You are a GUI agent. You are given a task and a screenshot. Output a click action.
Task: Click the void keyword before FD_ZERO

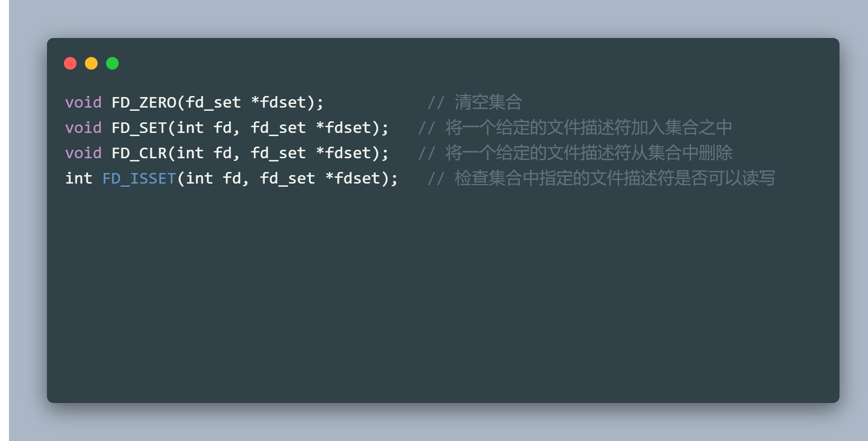tap(83, 102)
